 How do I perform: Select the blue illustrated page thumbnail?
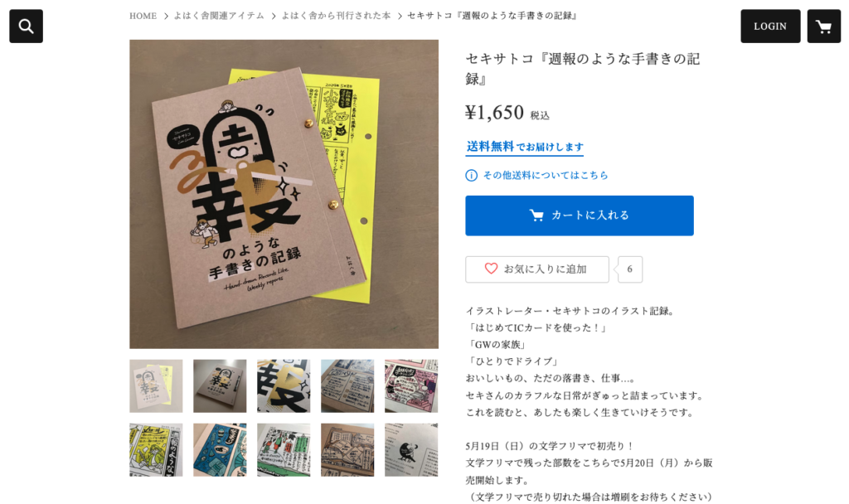click(220, 450)
